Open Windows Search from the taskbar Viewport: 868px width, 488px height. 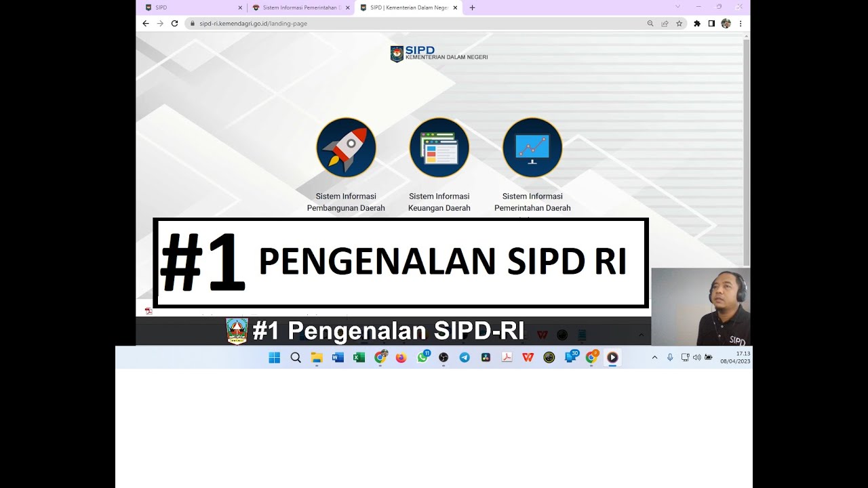click(x=296, y=357)
